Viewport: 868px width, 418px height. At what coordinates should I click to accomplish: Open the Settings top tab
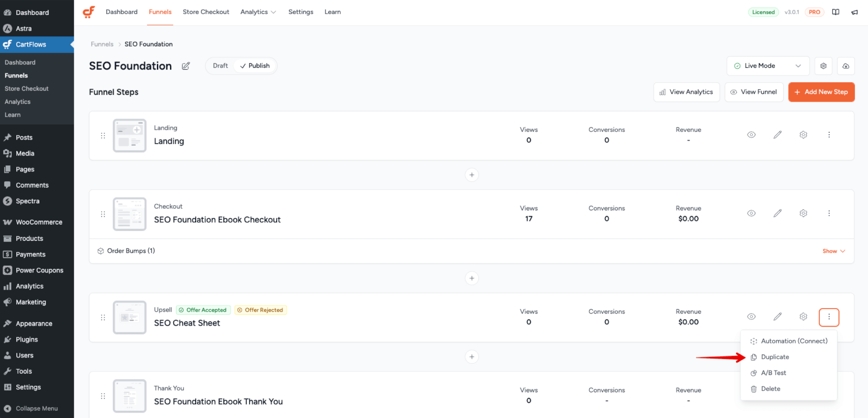coord(301,12)
